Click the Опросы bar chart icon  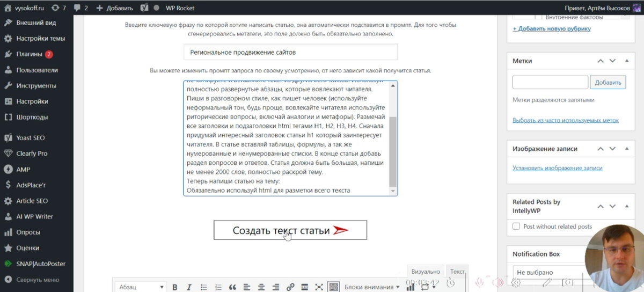[8, 232]
